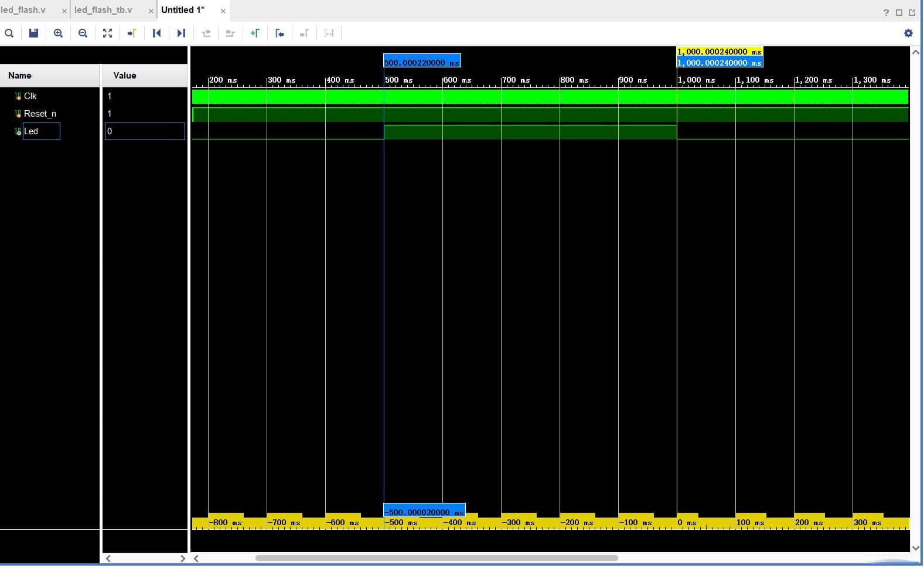
Task: Open waveform settings gear
Action: point(908,33)
